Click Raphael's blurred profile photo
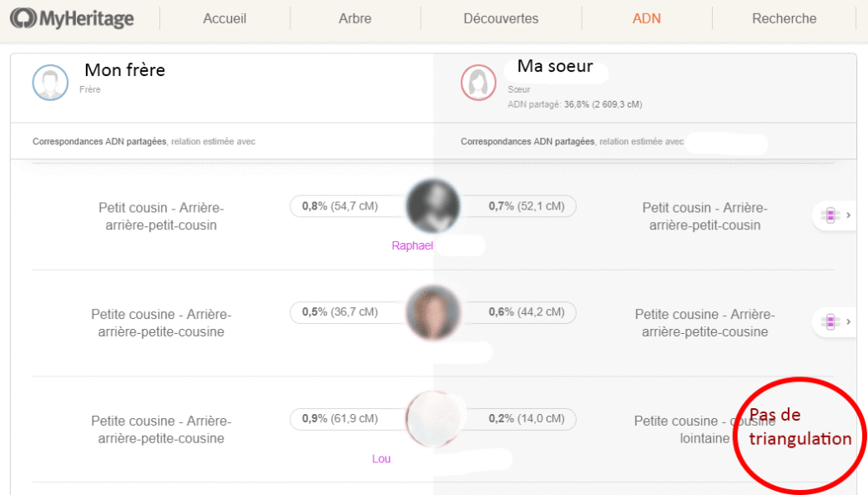 click(x=432, y=207)
